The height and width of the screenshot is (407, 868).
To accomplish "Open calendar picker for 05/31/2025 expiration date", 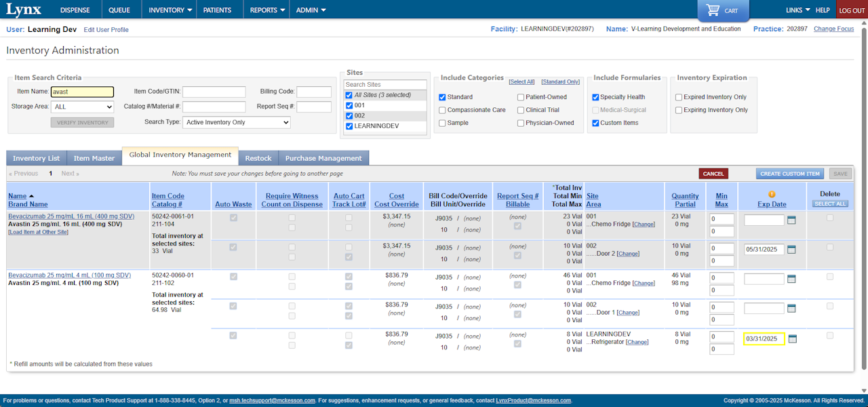I will (791, 249).
